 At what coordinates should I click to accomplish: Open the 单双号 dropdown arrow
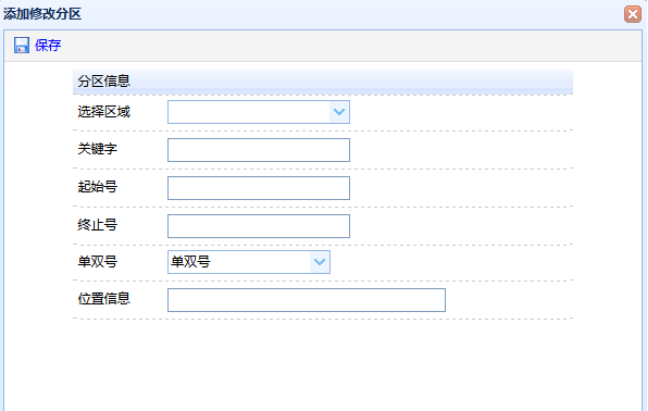[x=319, y=262]
